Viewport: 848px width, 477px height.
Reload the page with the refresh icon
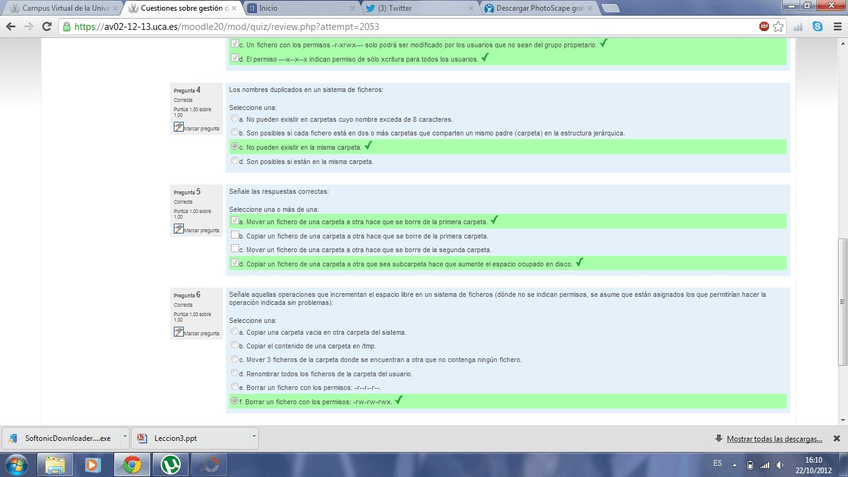pyautogui.click(x=48, y=27)
